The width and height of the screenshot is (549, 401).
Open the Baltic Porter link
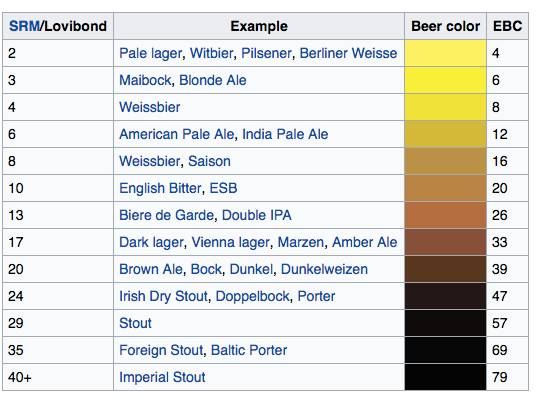tap(249, 350)
